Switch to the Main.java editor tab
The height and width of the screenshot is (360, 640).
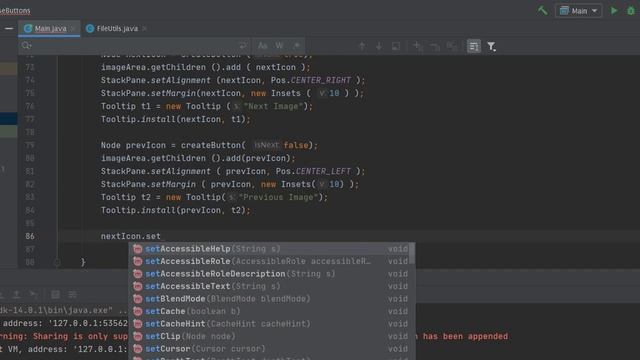pos(50,29)
